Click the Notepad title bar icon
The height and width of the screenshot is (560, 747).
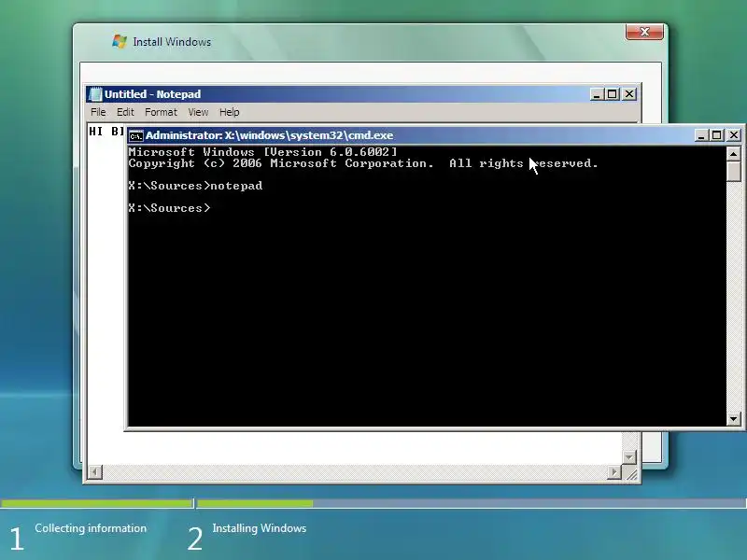click(95, 94)
